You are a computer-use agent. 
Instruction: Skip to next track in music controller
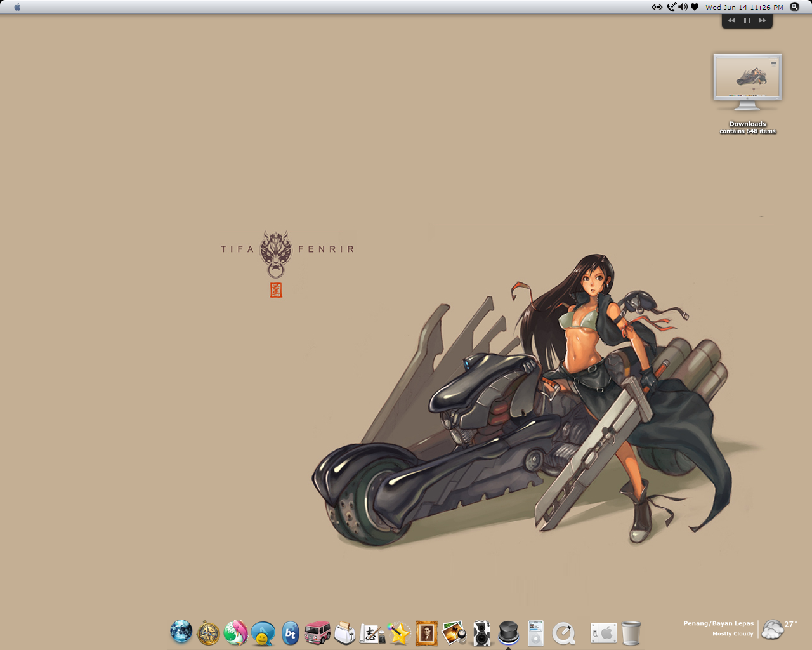763,20
